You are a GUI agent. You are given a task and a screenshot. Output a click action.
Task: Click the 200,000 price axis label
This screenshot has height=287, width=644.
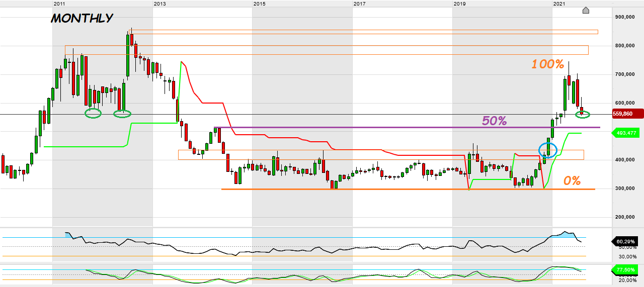click(x=626, y=217)
